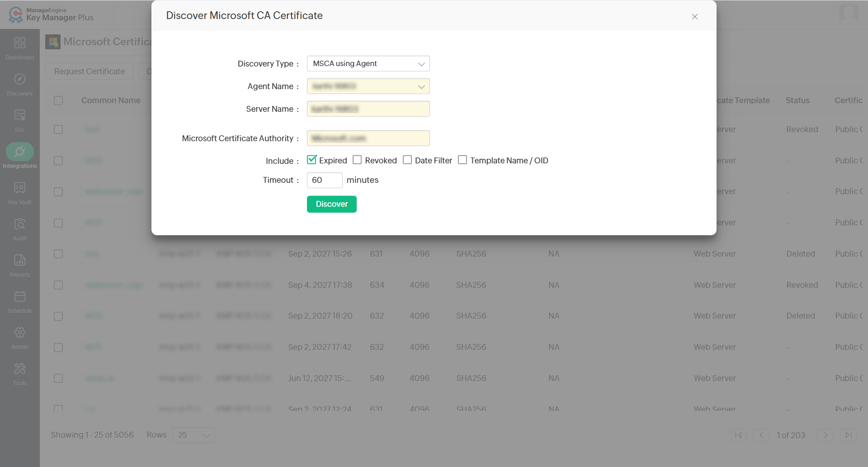Click the 'Showing 1 - 25 of 5056' text
This screenshot has height=467, width=868.
[x=92, y=435]
